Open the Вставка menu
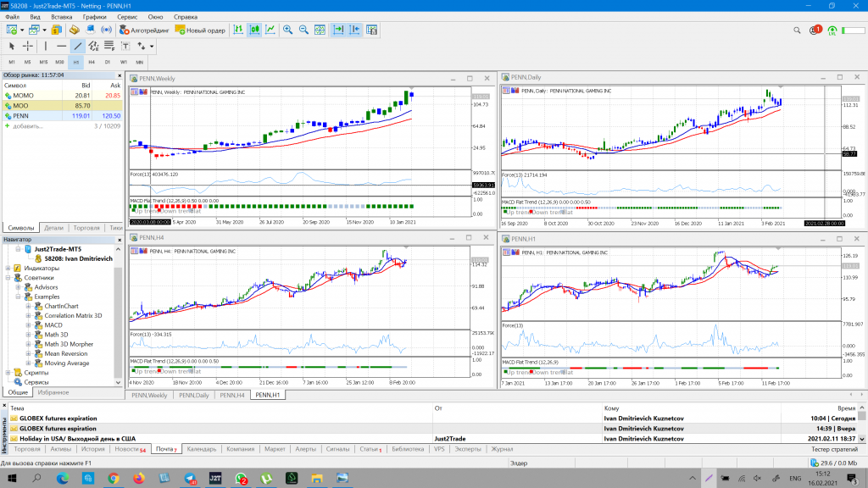The image size is (868, 488). (x=61, y=17)
